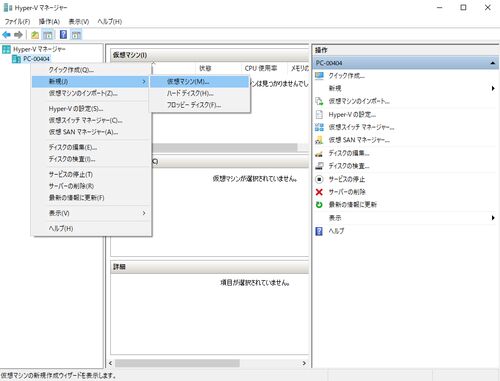The width and height of the screenshot is (500, 381).
Task: Expand 新規 submenu arrow in actions pane
Action: 493,88
